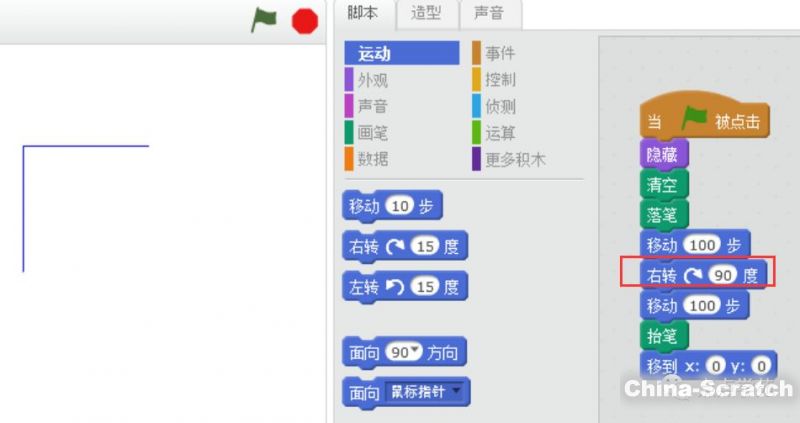Click the 90 degree value in script
This screenshot has width=800, height=423.
coord(724,275)
